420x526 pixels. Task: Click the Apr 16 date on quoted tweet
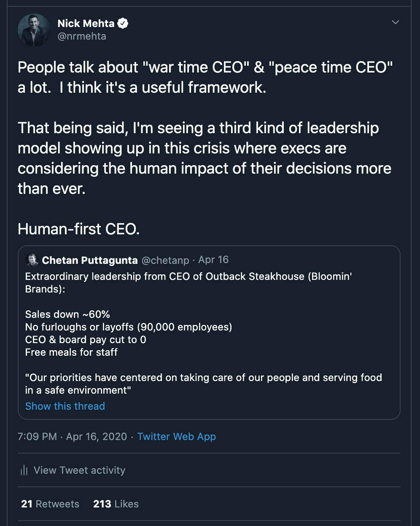[x=213, y=260]
